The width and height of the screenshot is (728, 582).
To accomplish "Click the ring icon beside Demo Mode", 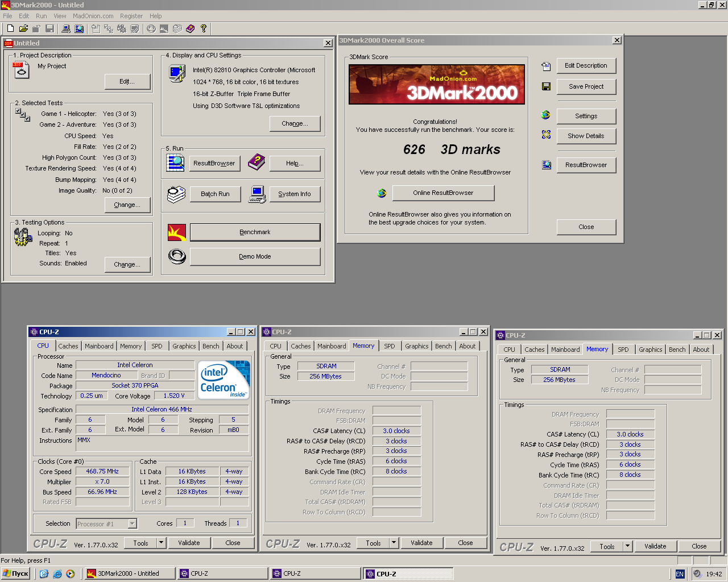I will click(x=177, y=257).
